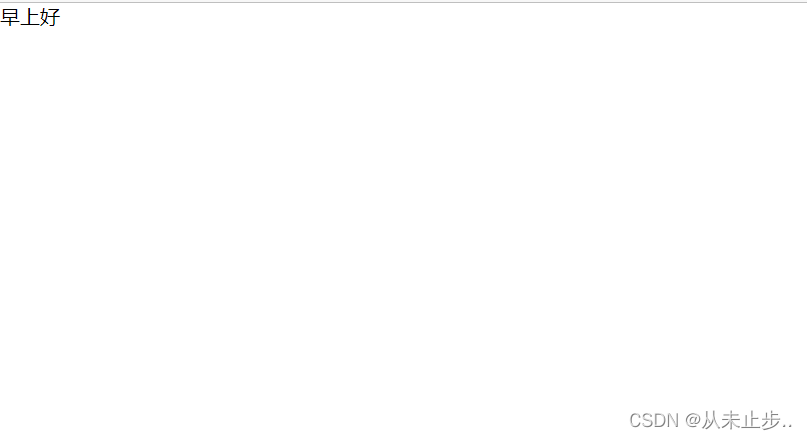Screen dimensions: 807x440
Task: Click the 早上好 greeting text
Action: point(30,17)
